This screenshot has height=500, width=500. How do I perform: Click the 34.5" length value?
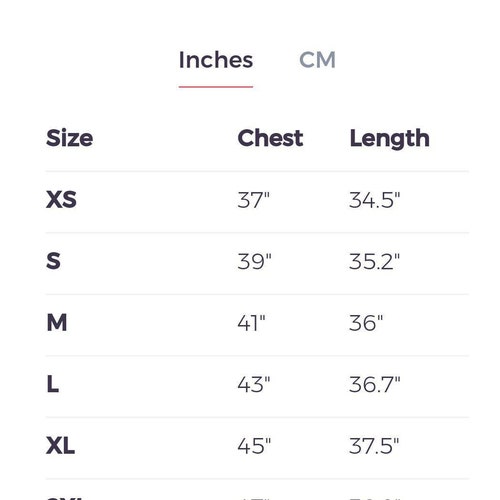click(374, 200)
